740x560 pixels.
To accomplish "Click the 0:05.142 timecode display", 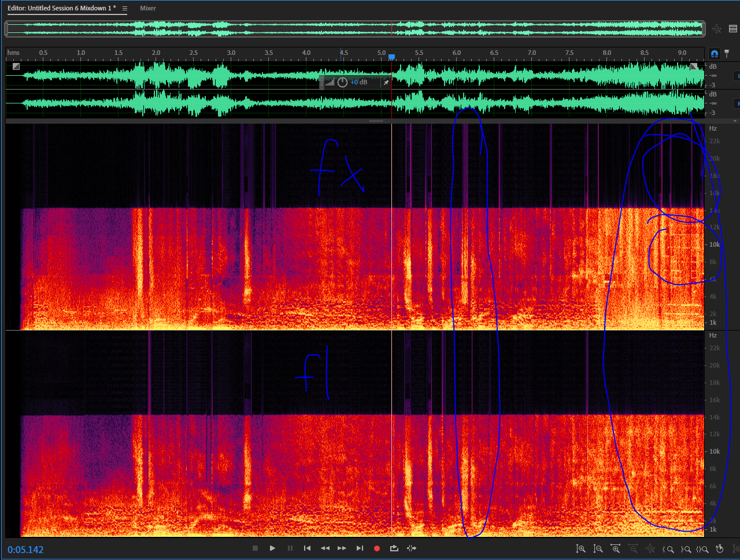I will pyautogui.click(x=25, y=550).
